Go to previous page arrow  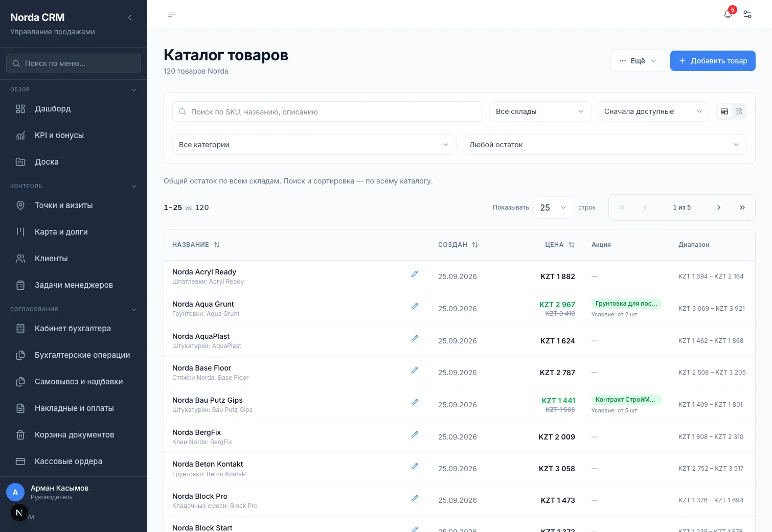pos(645,207)
